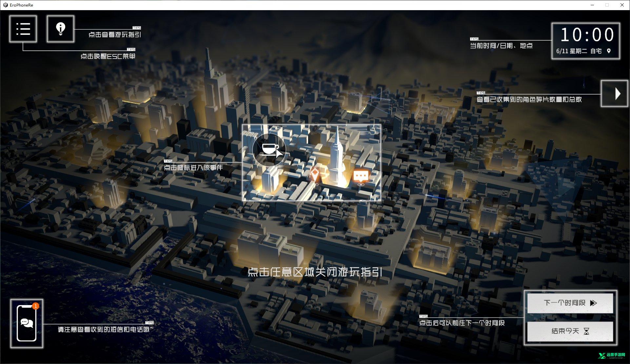The height and width of the screenshot is (364, 630).
Task: Click the EroPhoneRe title bar icon
Action: point(5,5)
